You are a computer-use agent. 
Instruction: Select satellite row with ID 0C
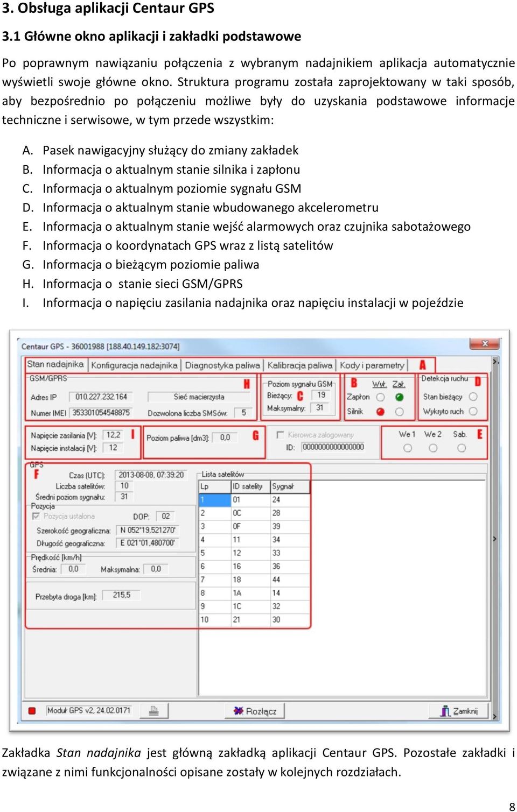(x=255, y=513)
